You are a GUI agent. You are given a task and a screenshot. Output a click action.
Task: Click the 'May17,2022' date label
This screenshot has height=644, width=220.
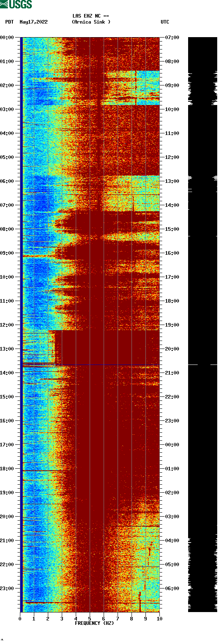click(x=33, y=22)
